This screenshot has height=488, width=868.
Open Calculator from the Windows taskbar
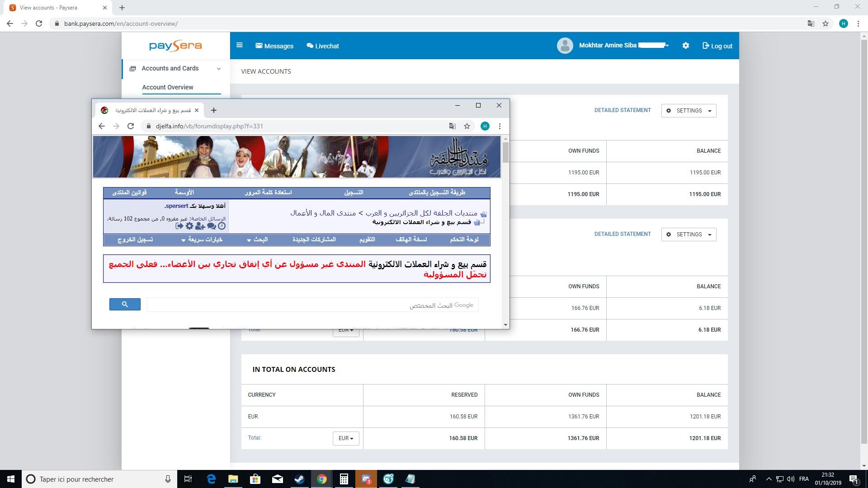coord(344,479)
